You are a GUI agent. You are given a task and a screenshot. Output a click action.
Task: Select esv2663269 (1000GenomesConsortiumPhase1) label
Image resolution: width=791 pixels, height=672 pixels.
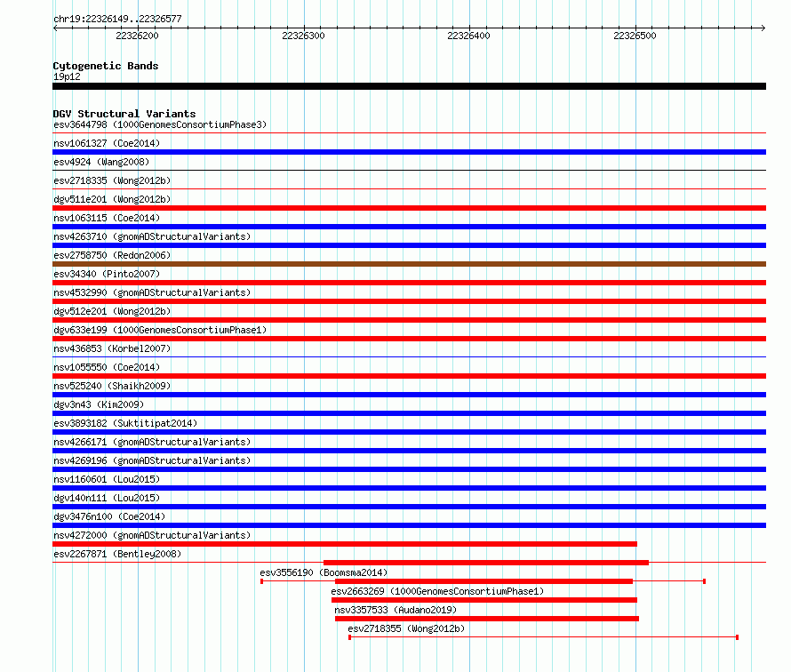click(x=437, y=591)
